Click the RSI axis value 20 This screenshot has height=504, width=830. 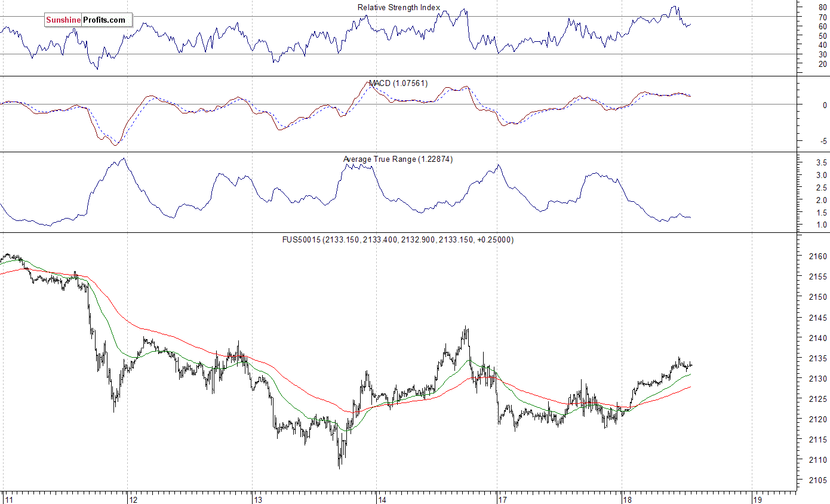(823, 64)
